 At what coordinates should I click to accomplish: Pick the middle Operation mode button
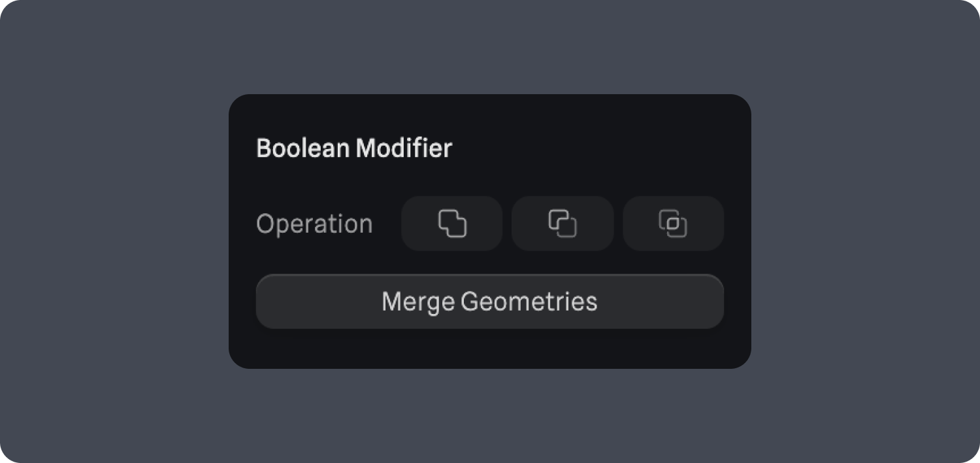click(x=563, y=224)
